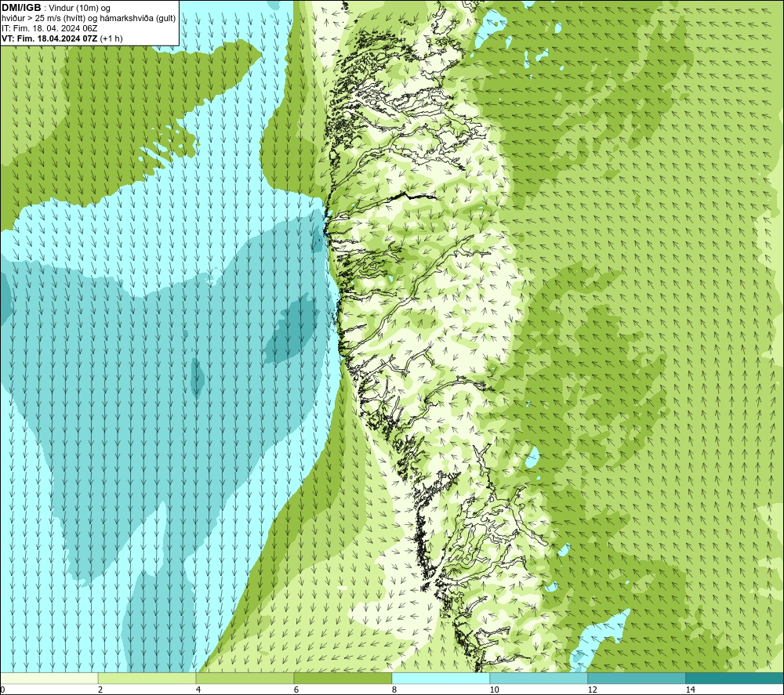Click the 'IT: Fim. 18. 04. 2024 06Z' line
Viewport: 784px width, 695px height.
tap(49, 28)
